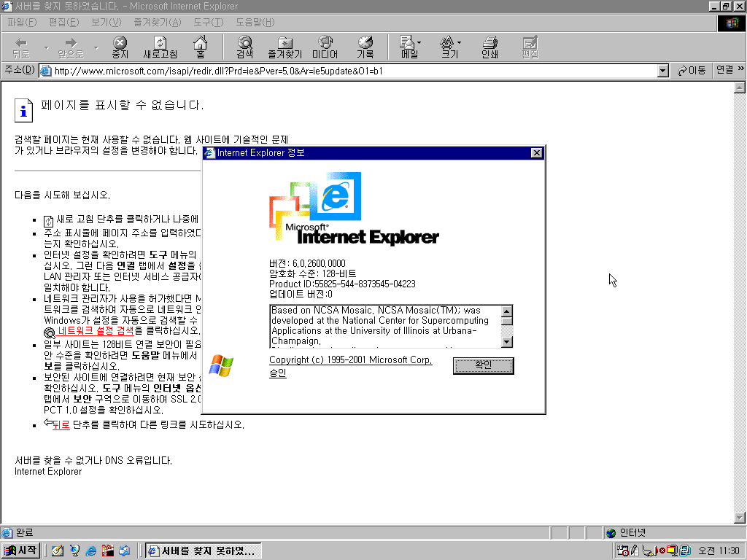Go forward with the 앞으로 toolbar button
The image size is (747, 560).
click(x=71, y=47)
